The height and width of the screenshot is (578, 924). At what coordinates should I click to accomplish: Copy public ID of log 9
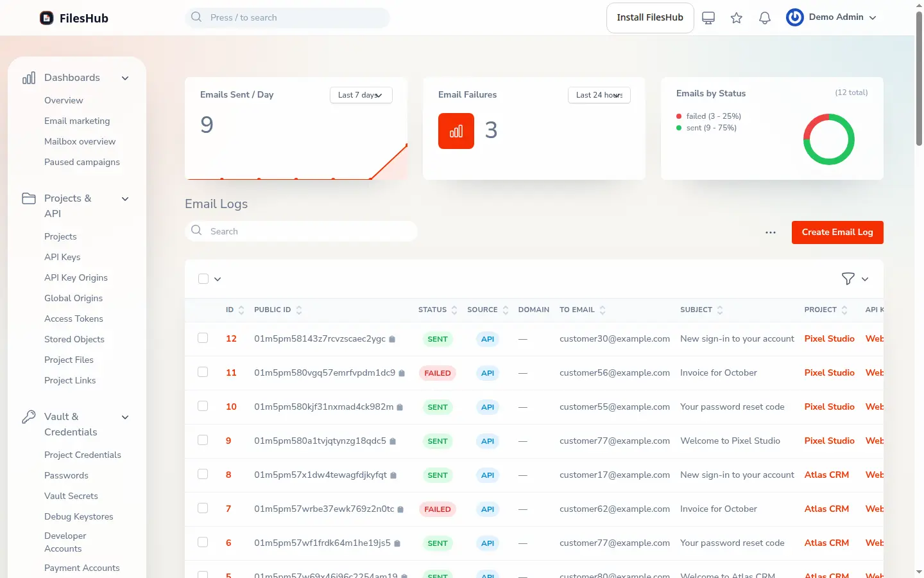point(393,441)
